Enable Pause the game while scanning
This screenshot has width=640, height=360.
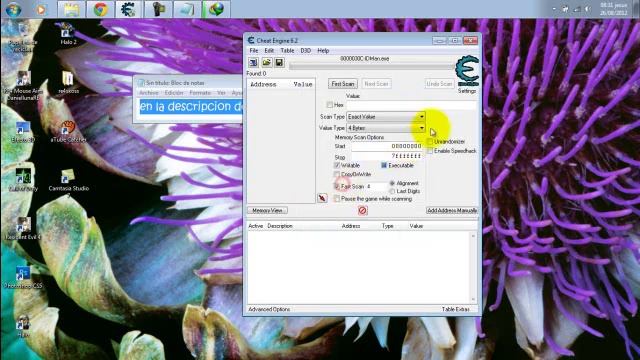pos(337,199)
